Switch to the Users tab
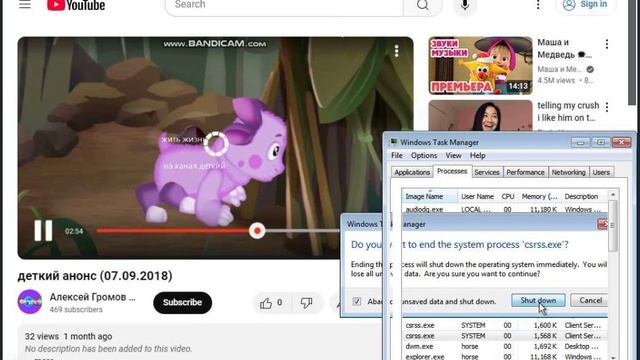640x360 pixels. click(601, 172)
